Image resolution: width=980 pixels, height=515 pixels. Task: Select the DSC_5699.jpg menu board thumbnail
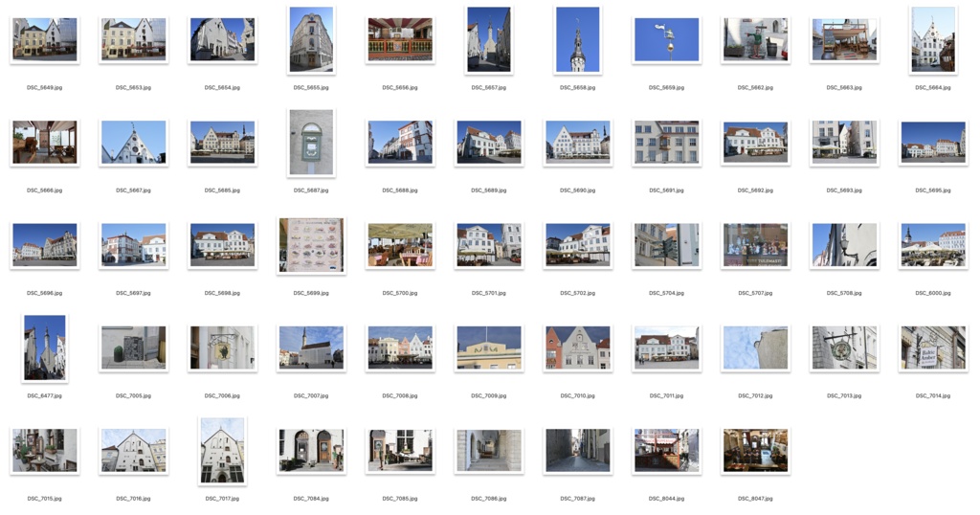[x=311, y=245]
